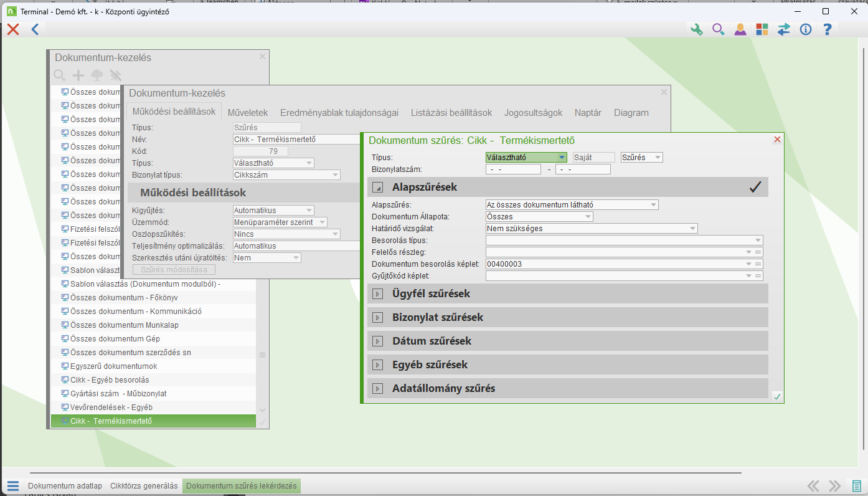The image size is (868, 496).
Task: Collapse the Alapszűrések section
Action: 377,188
